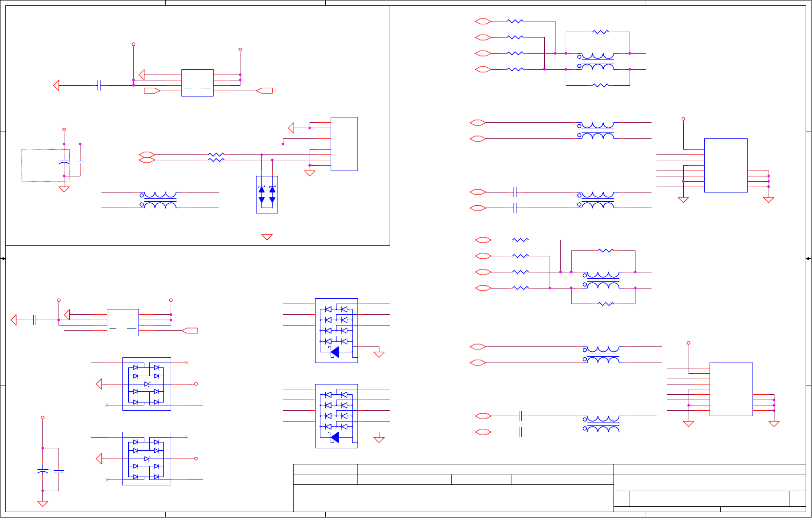Pick the common mode choke in the upper-left block
Screen dimensions: 812x518
pyautogui.click(x=158, y=200)
